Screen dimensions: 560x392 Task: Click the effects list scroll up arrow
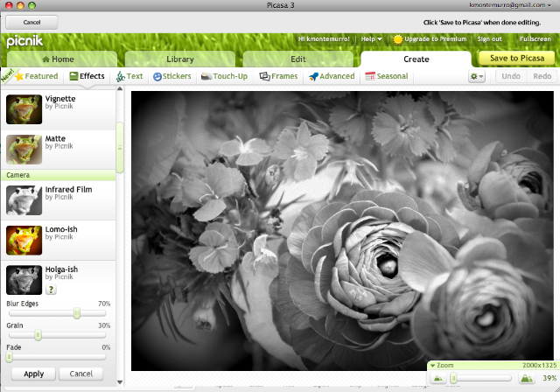point(120,88)
